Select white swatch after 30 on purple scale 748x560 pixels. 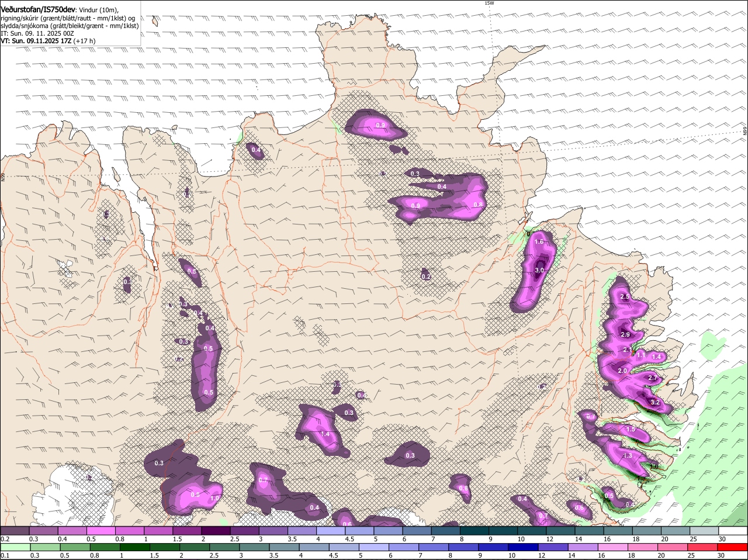(x=733, y=531)
